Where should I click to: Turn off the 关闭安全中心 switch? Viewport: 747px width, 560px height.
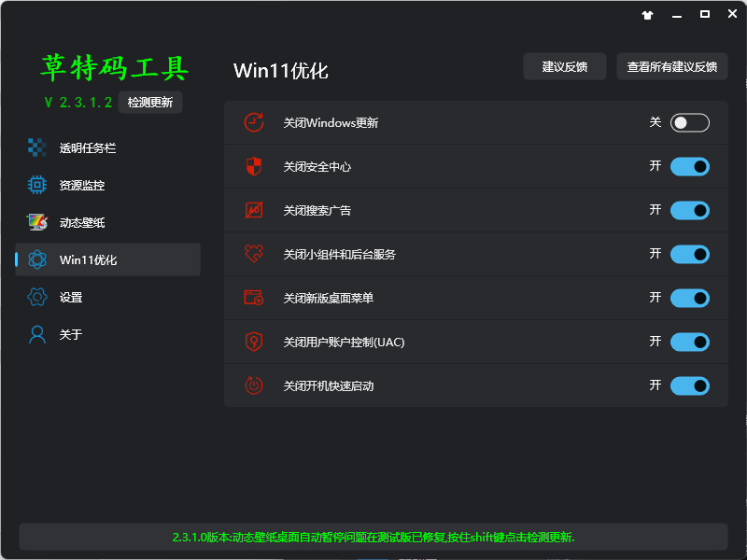click(x=689, y=166)
